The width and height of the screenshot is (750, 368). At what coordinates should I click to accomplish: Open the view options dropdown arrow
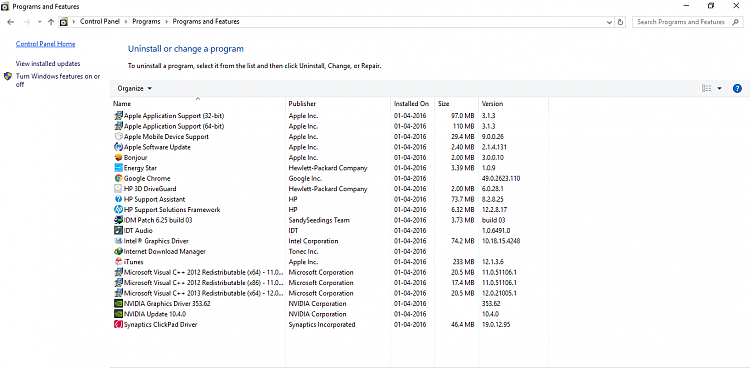coord(719,88)
